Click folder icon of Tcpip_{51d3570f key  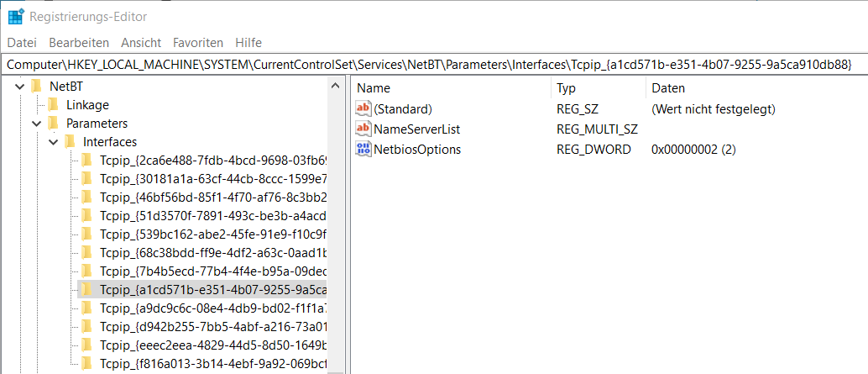86,215
